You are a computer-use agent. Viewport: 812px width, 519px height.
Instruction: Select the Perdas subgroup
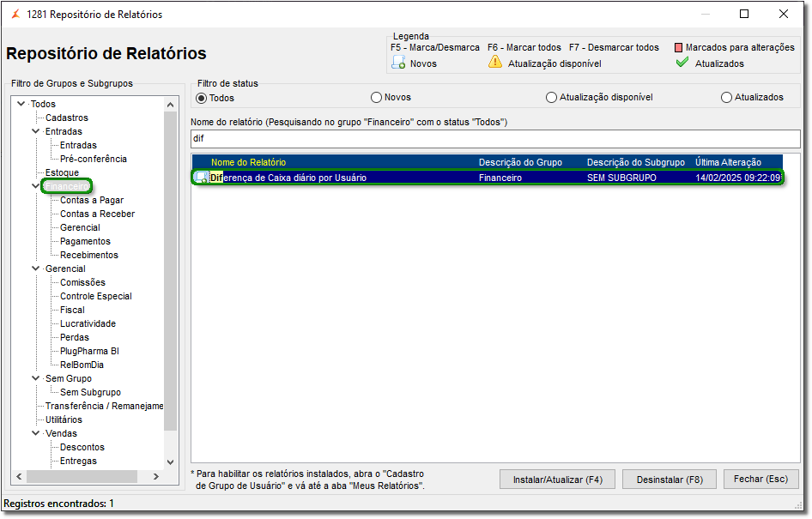pos(75,337)
